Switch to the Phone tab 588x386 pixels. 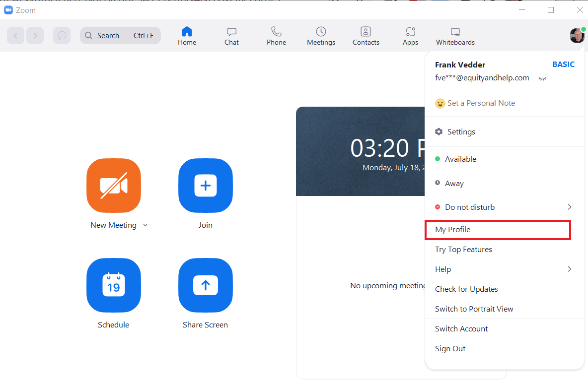[x=277, y=36]
